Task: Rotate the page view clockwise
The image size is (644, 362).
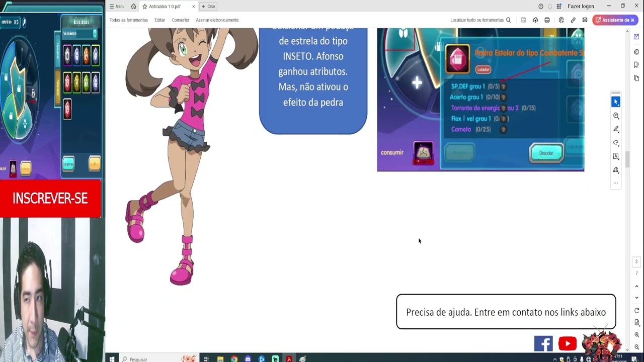Action: tap(636, 311)
